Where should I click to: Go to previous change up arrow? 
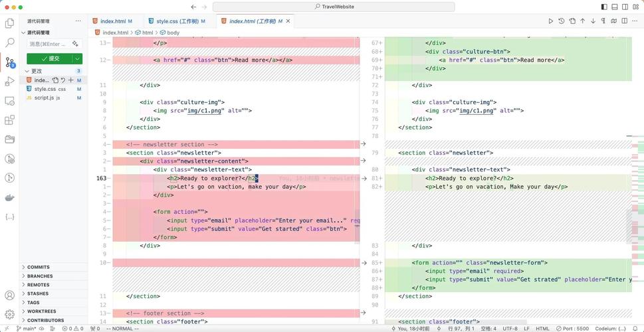pyautogui.click(x=582, y=21)
